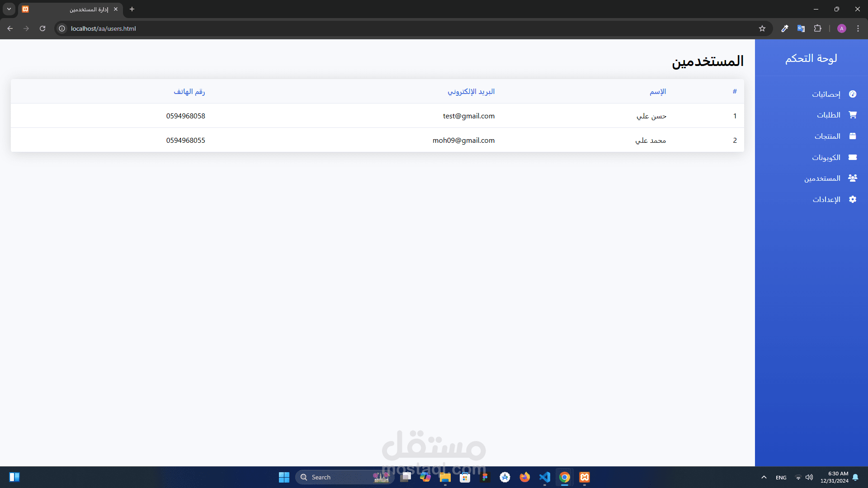The width and height of the screenshot is (868, 488).
Task: Show hidden system tray icons chevron
Action: click(x=764, y=477)
